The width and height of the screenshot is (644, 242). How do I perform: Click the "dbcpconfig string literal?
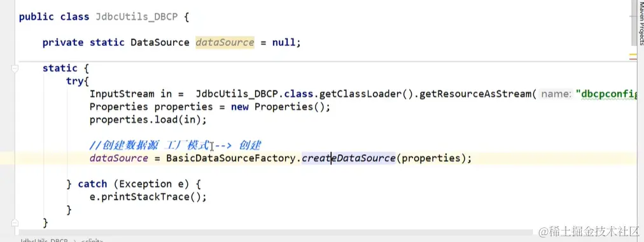click(x=610, y=94)
